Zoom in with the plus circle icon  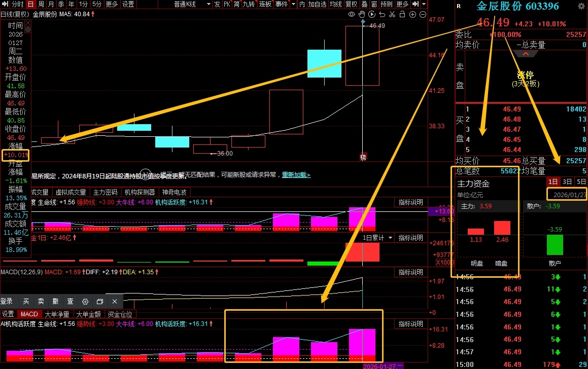tap(412, 14)
